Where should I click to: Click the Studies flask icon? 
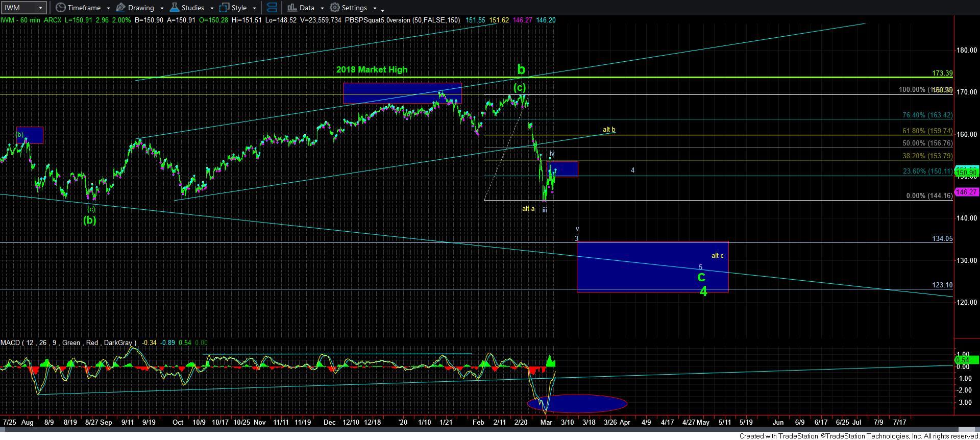tap(175, 8)
